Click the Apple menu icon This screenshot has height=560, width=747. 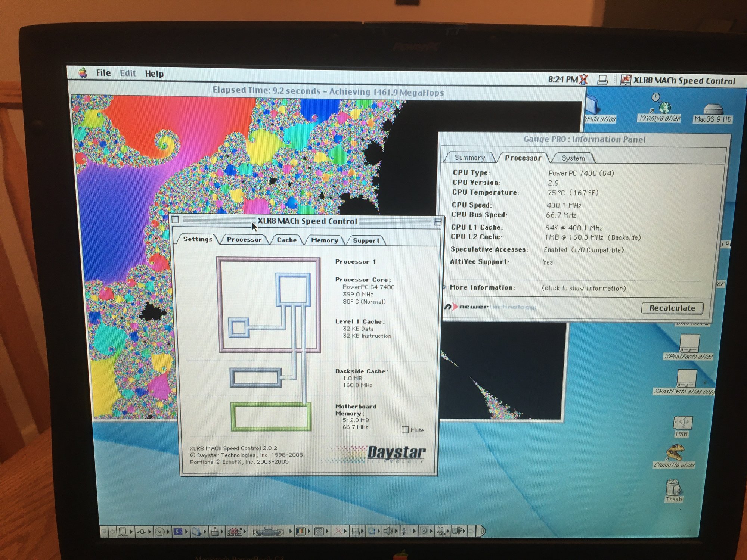pos(83,73)
